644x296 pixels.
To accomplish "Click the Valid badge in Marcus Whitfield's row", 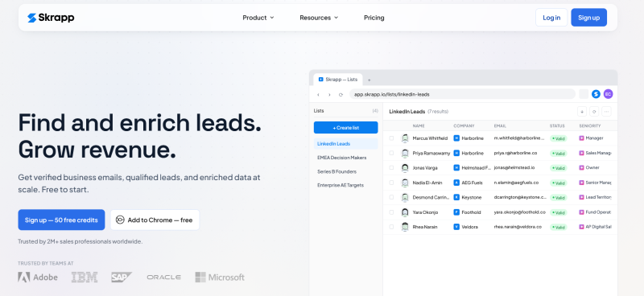I will 558,139.
